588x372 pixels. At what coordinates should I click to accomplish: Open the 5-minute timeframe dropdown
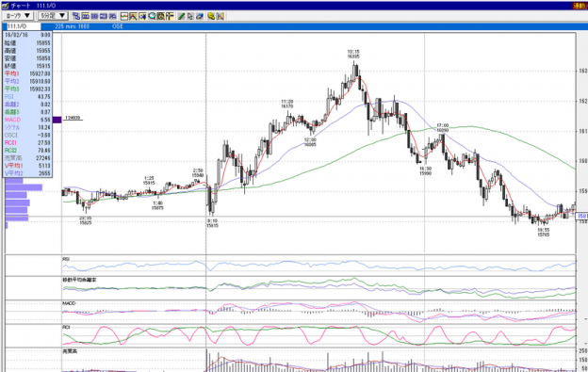pyautogui.click(x=53, y=16)
